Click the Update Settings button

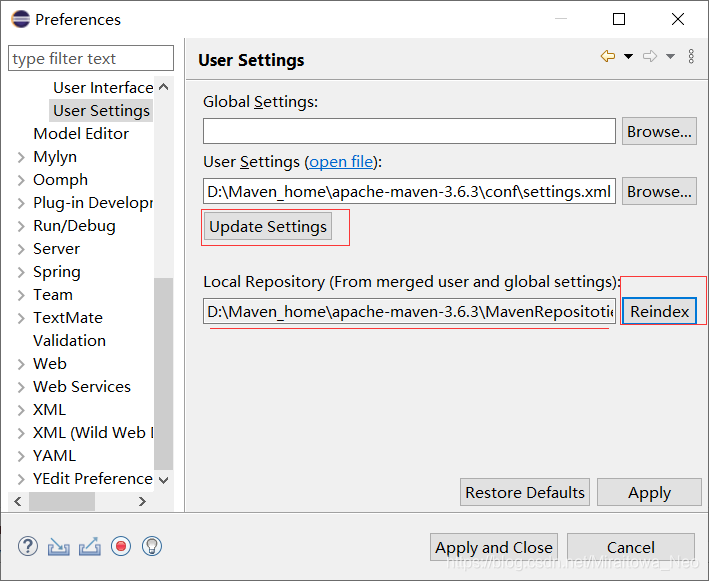pyautogui.click(x=268, y=227)
